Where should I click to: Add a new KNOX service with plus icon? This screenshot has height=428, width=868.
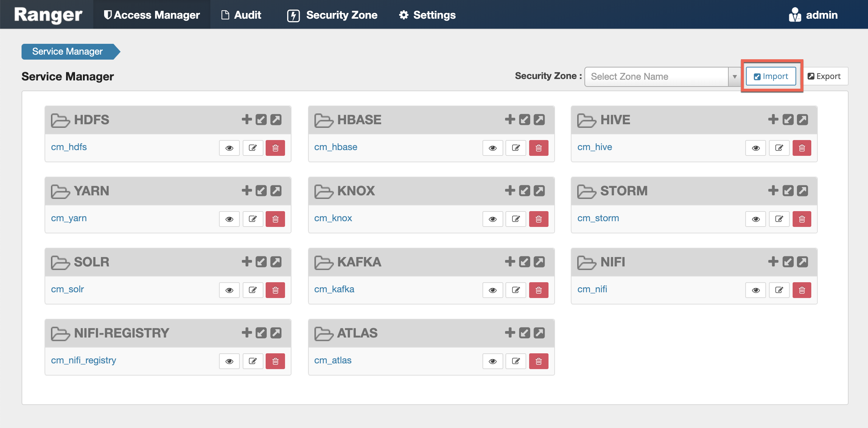tap(510, 190)
